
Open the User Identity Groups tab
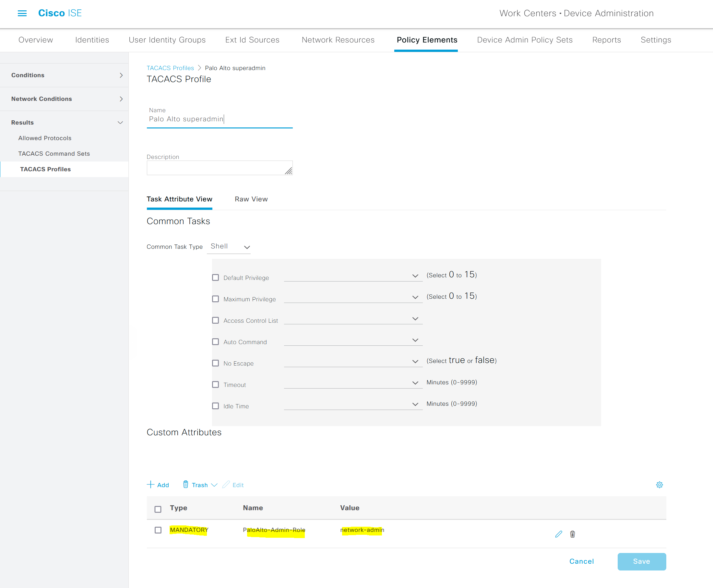point(167,40)
